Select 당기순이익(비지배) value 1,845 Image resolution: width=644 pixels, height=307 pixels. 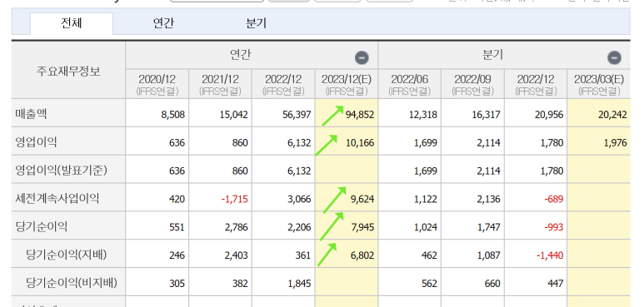[x=299, y=284]
